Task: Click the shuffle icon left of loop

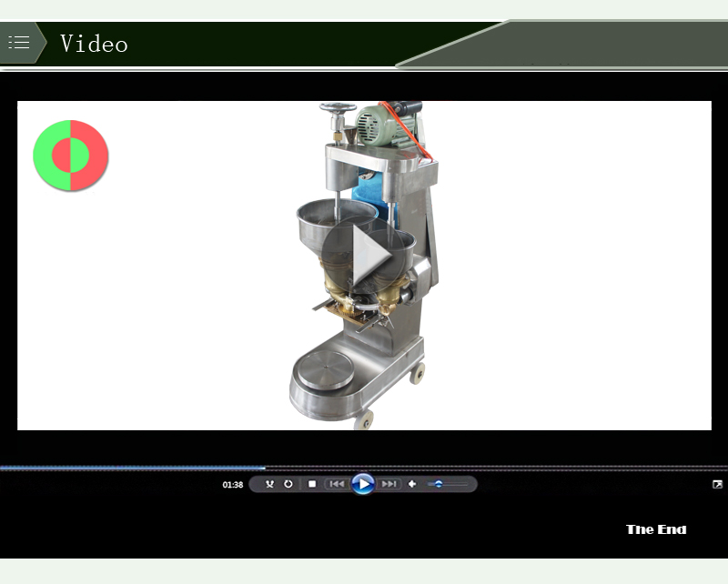Action: [268, 485]
